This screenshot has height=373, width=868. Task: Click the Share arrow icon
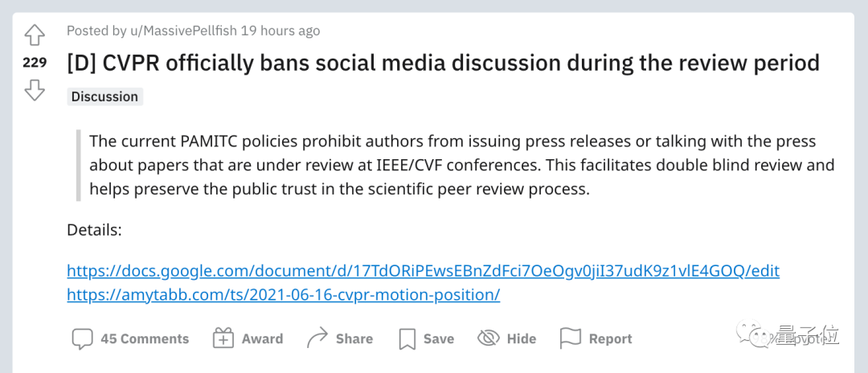tap(317, 338)
